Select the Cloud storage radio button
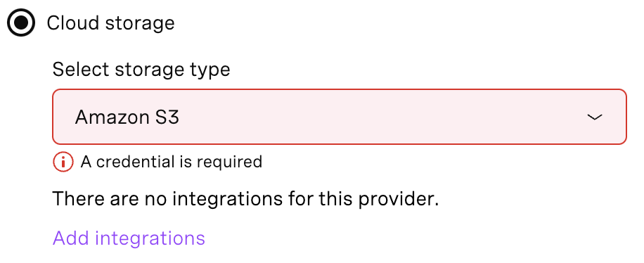644x263 pixels. coord(21,23)
